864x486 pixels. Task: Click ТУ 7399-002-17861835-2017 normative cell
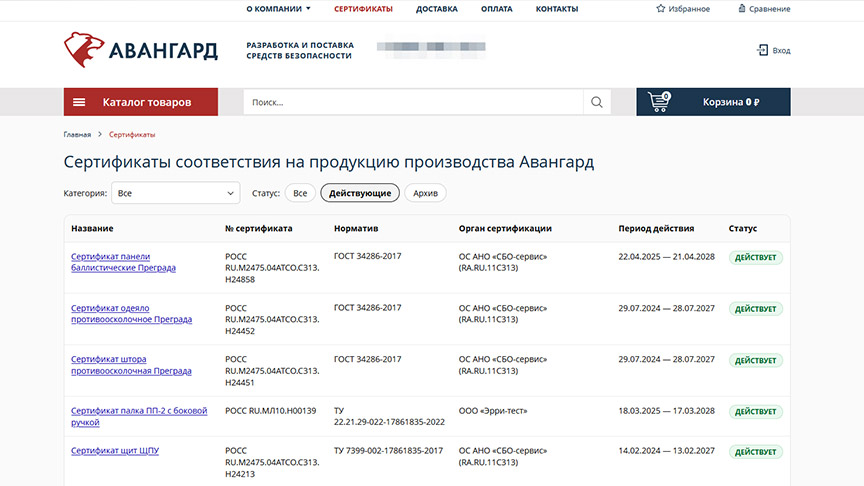388,450
